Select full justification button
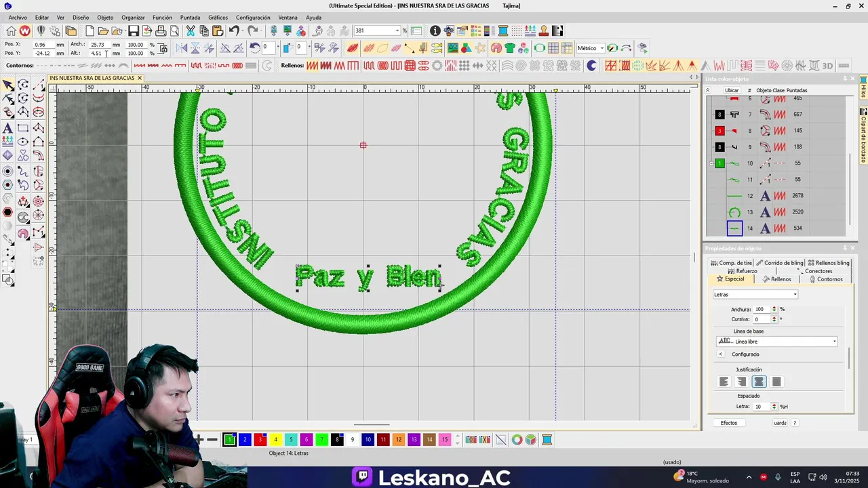Screen dimensions: 868x488 pos(776,382)
